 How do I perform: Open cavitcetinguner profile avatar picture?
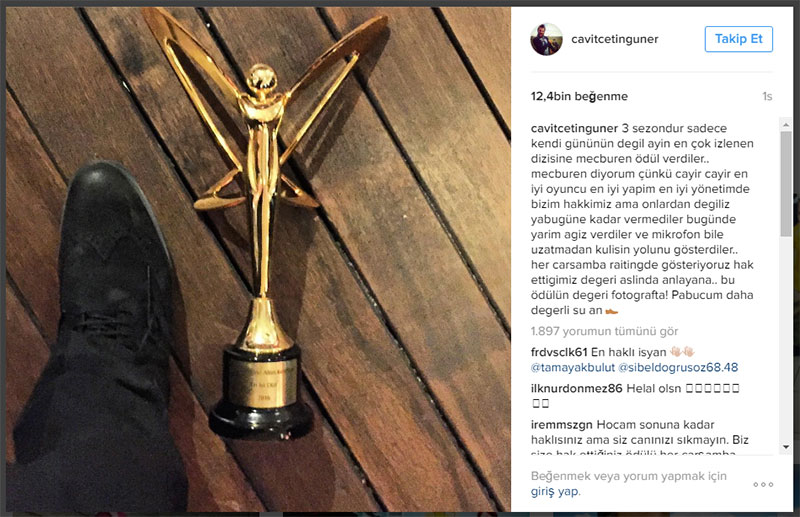[546, 39]
